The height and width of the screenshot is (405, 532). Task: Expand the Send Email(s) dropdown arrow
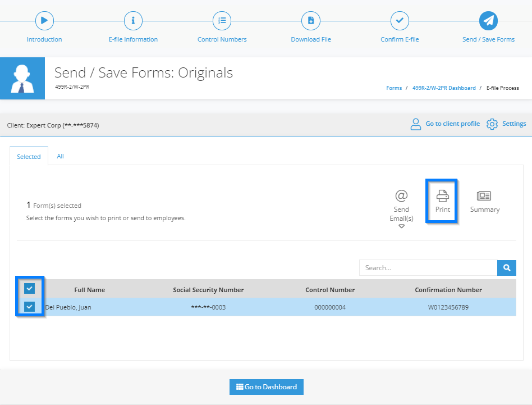pyautogui.click(x=401, y=226)
